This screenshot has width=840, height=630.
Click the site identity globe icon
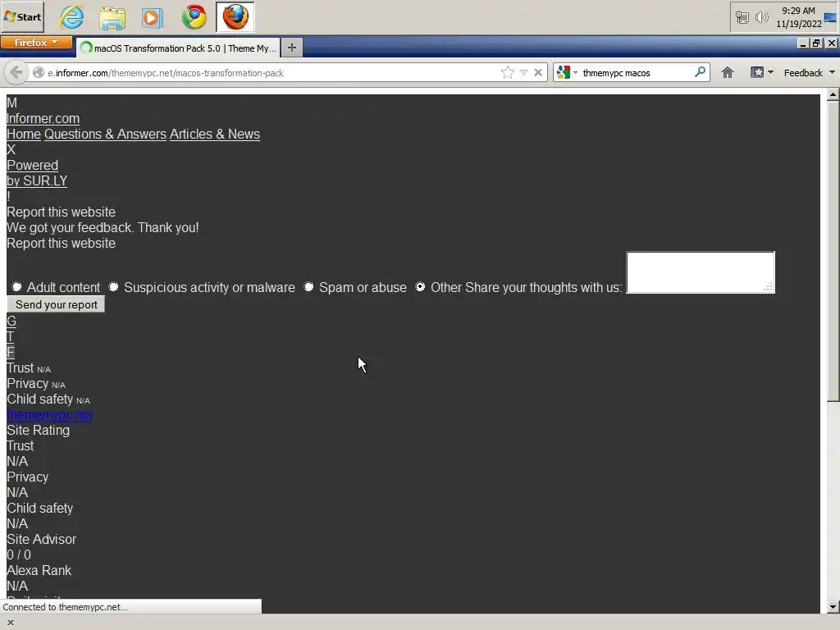tap(38, 73)
